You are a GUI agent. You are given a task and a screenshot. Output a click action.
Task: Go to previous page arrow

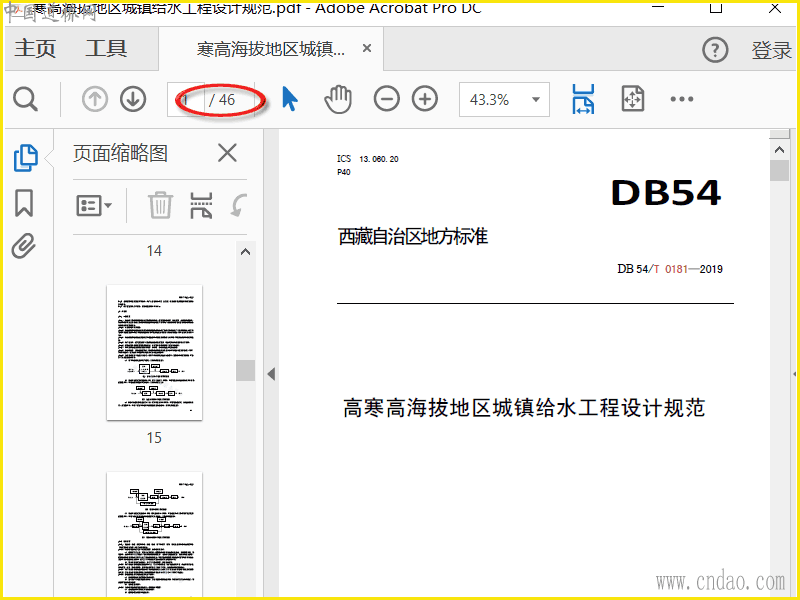pos(95,99)
